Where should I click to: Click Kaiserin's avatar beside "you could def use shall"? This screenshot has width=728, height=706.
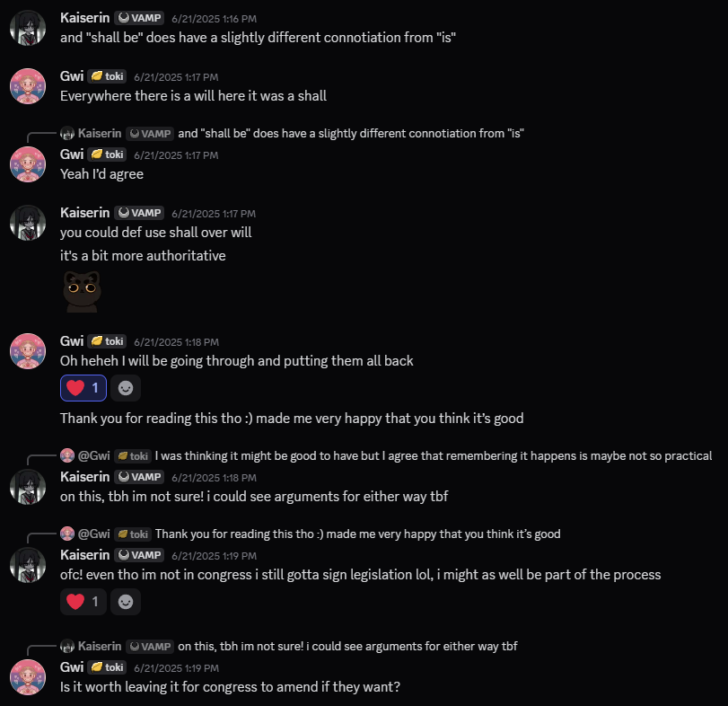(27, 222)
